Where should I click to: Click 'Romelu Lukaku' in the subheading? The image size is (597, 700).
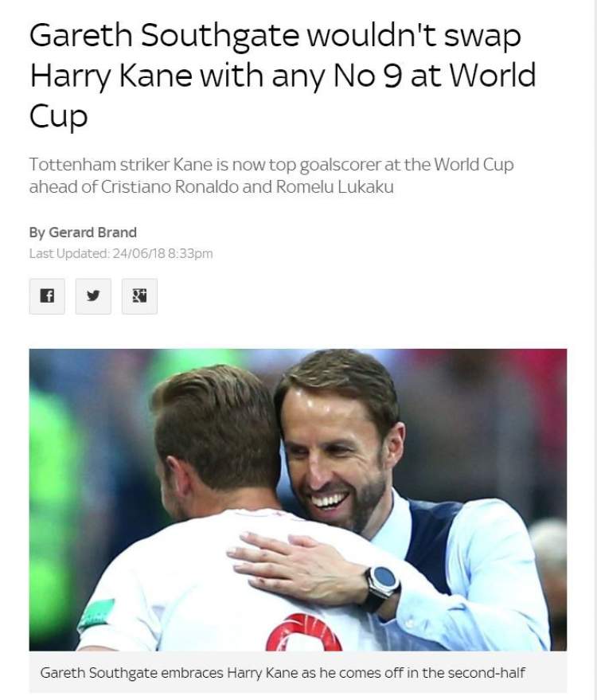(x=334, y=186)
